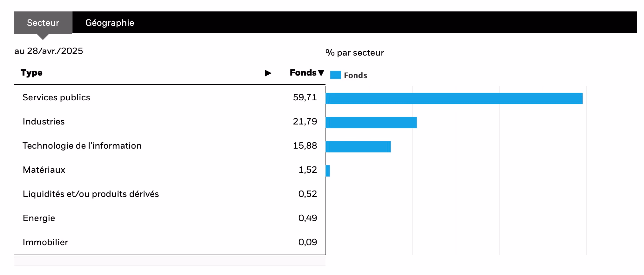The width and height of the screenshot is (644, 275).
Task: Click the Energie row label
Action: pos(39,218)
